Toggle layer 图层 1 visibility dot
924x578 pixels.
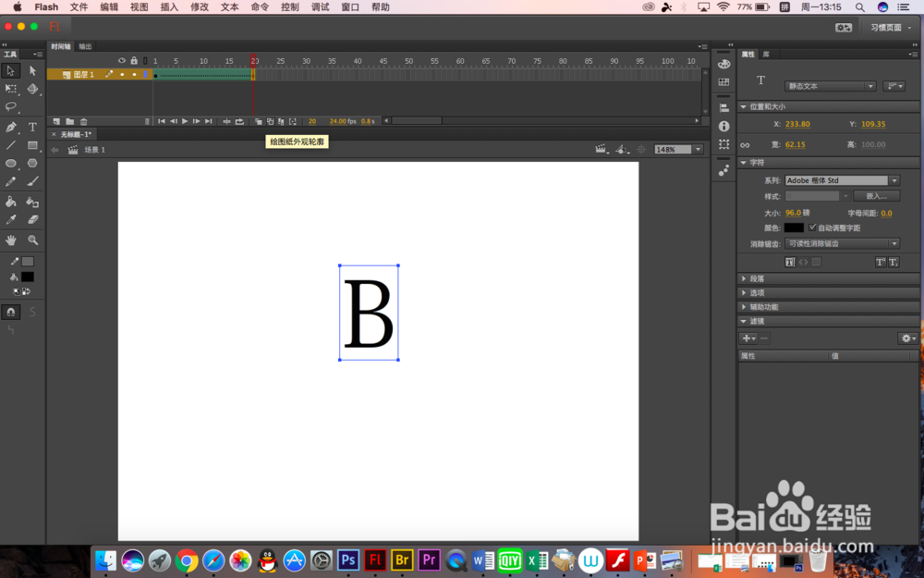click(x=122, y=74)
